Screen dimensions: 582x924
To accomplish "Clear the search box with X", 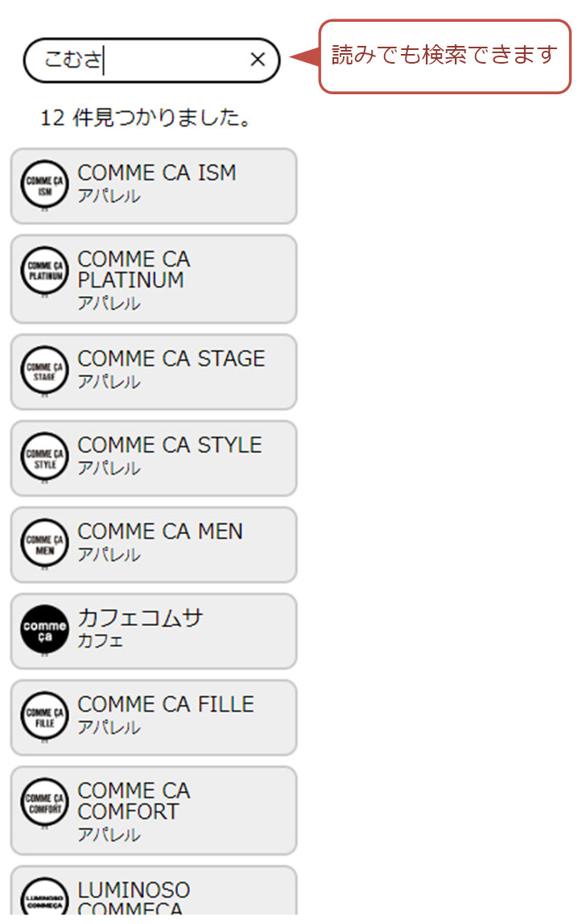I will pyautogui.click(x=258, y=60).
